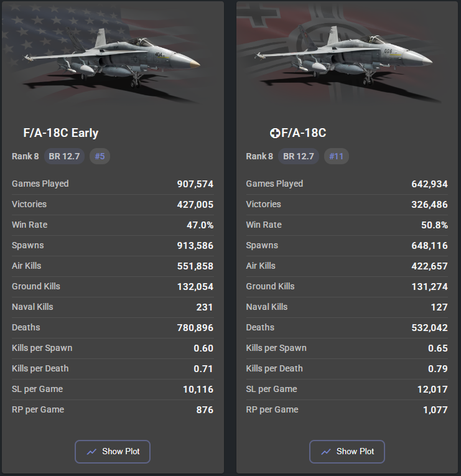The image size is (461, 476).
Task: Show Plot for F/A-18C Early
Action: (x=113, y=452)
